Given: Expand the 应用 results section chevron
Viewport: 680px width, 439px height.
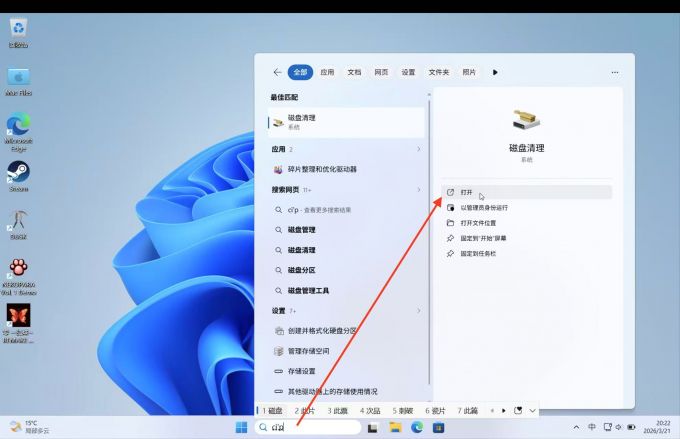Looking at the screenshot, I should tap(418, 149).
